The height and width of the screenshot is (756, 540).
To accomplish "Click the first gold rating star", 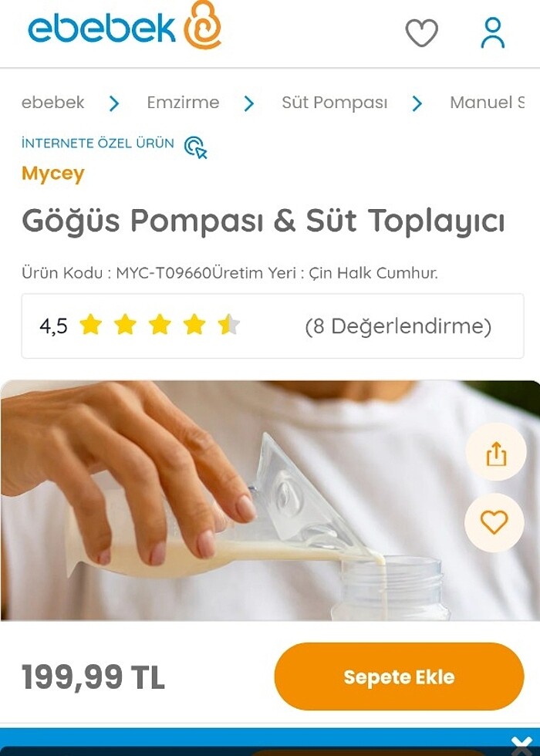I will pos(91,325).
